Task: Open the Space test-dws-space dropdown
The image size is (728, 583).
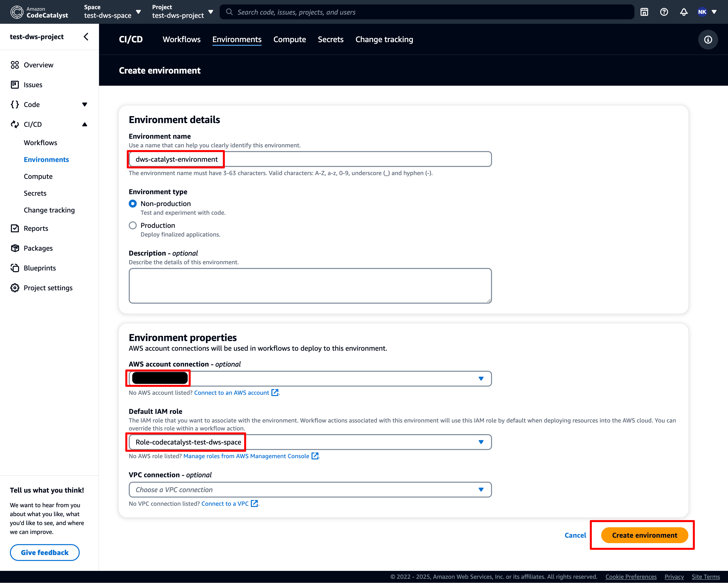Action: point(112,12)
